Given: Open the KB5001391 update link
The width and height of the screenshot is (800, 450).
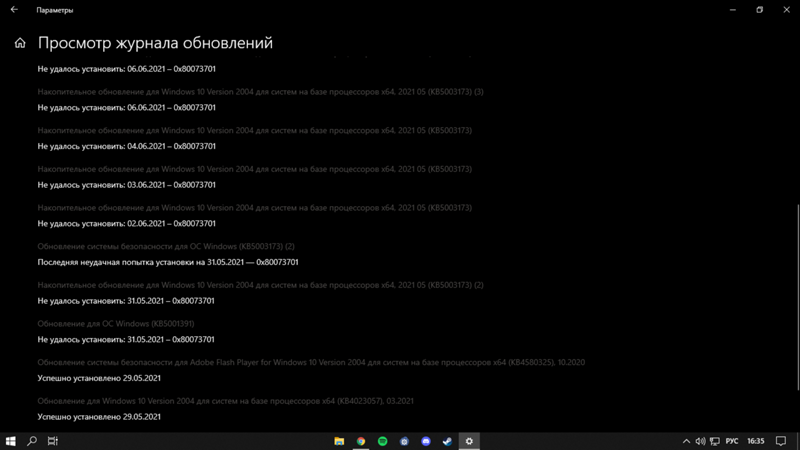Looking at the screenshot, I should pos(116,323).
